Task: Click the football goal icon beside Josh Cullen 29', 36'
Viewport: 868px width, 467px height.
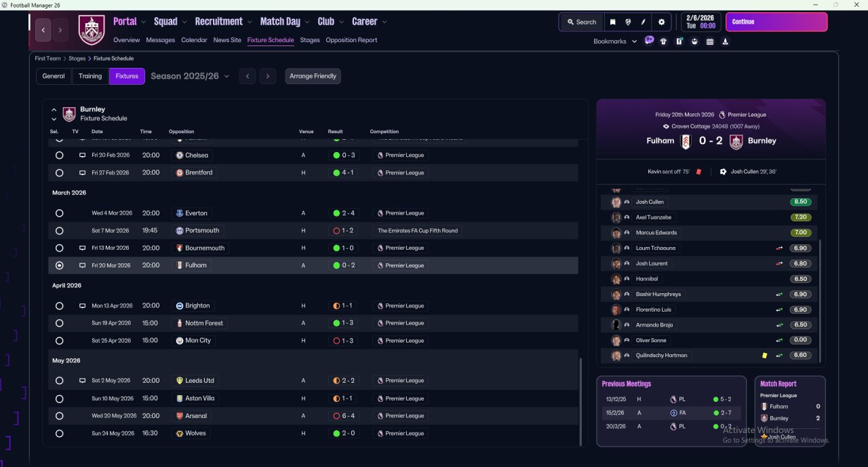Action: pos(723,172)
